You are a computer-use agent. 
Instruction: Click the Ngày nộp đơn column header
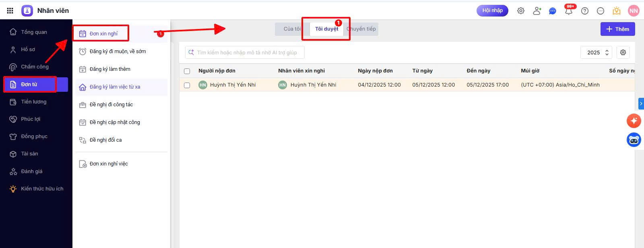pyautogui.click(x=375, y=70)
